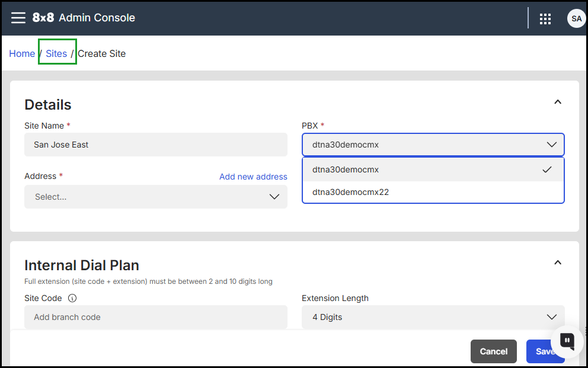This screenshot has height=368, width=588.
Task: Navigate to Sites breadcrumb link
Action: [x=56, y=53]
